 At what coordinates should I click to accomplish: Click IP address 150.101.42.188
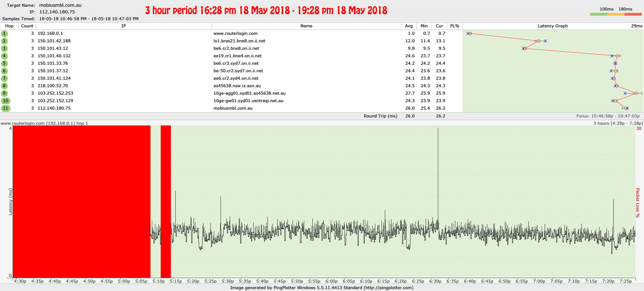point(54,41)
